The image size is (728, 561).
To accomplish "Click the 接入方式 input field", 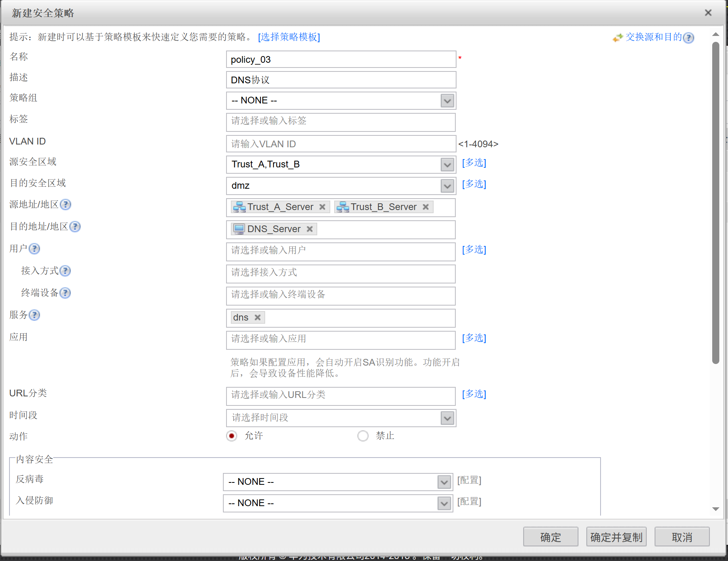I will pos(341,274).
